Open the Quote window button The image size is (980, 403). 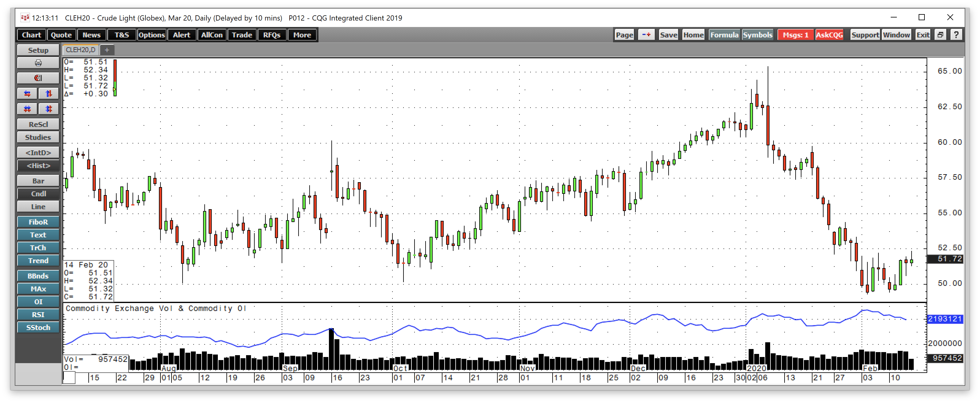[x=61, y=35]
